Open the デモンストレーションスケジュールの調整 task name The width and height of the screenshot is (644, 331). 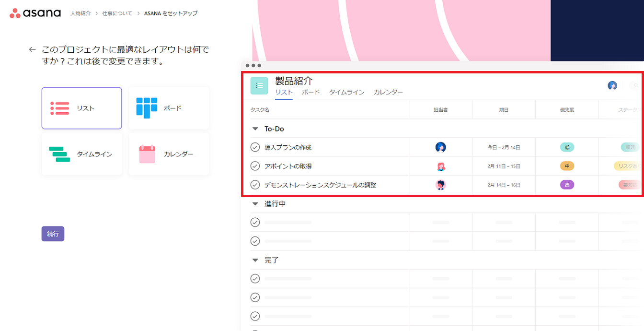pos(320,185)
